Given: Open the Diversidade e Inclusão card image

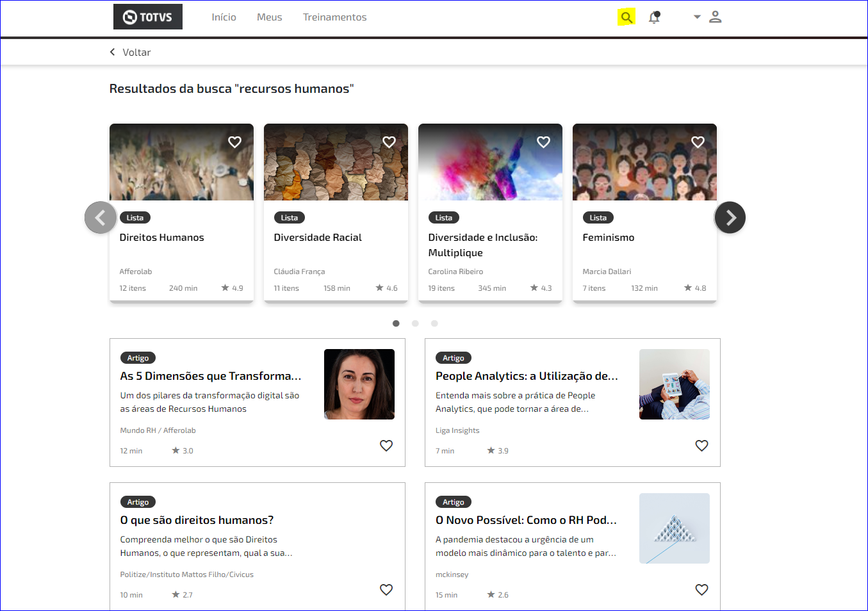Looking at the screenshot, I should click(490, 162).
